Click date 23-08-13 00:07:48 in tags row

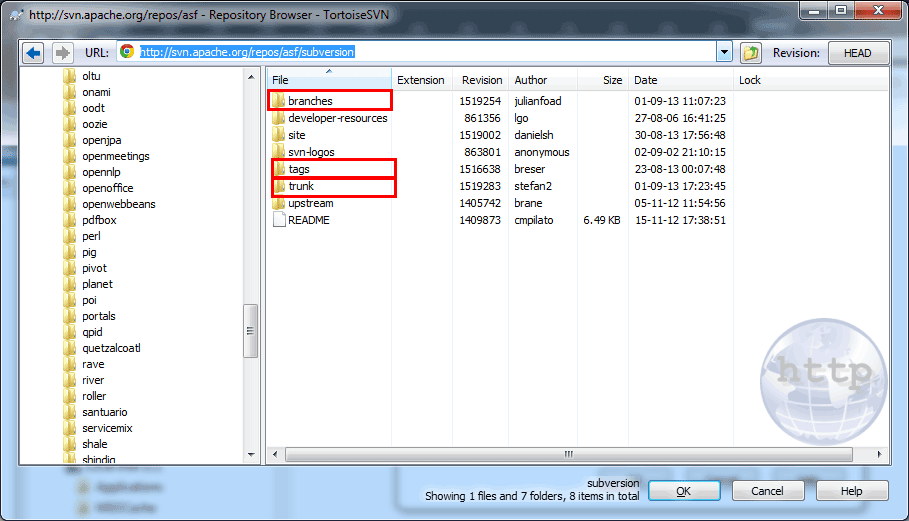click(680, 169)
